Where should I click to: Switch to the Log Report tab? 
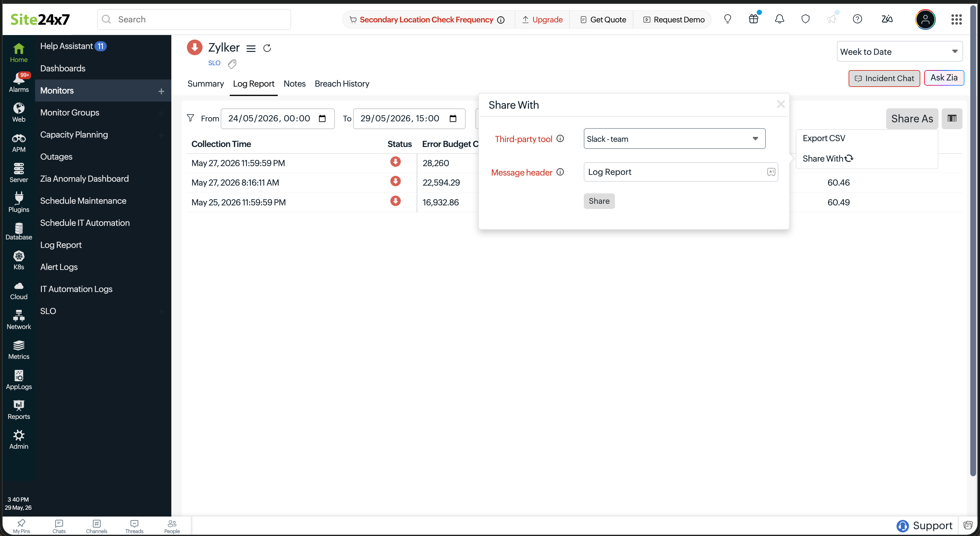(x=254, y=84)
